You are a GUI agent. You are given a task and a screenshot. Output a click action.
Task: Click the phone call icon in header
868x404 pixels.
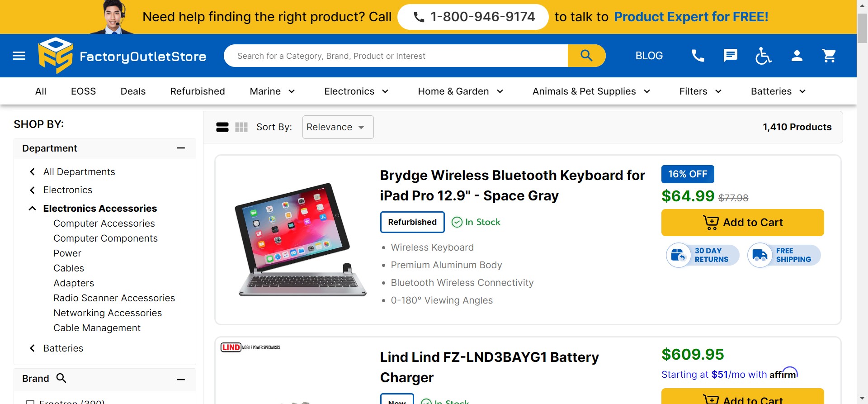click(698, 56)
